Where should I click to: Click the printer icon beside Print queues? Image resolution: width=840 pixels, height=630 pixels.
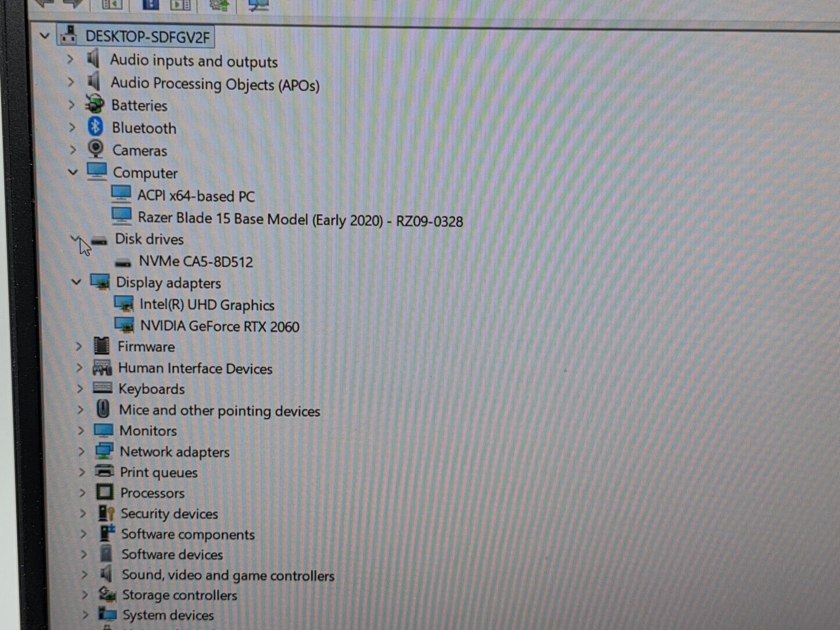(x=105, y=471)
